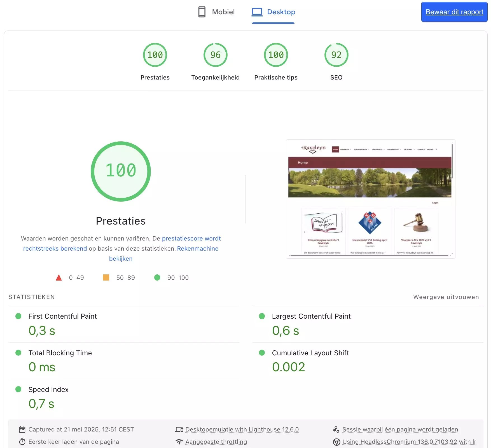Click the mobile phone icon
491x448 pixels.
tap(202, 12)
